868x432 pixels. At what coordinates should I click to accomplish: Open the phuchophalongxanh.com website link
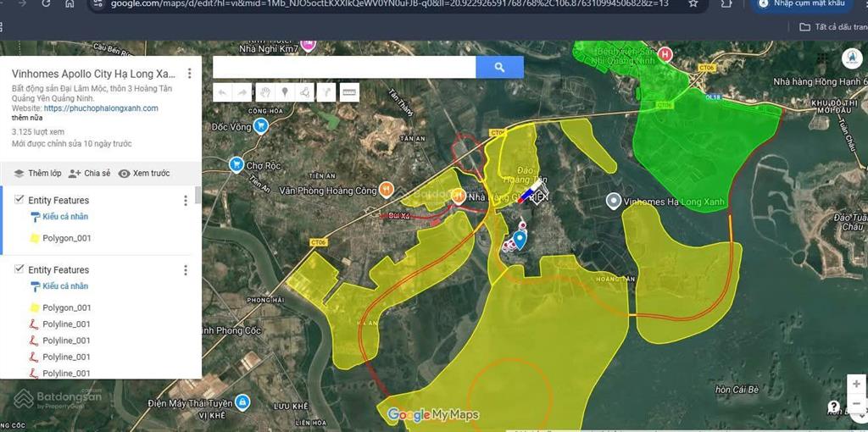click(x=101, y=108)
